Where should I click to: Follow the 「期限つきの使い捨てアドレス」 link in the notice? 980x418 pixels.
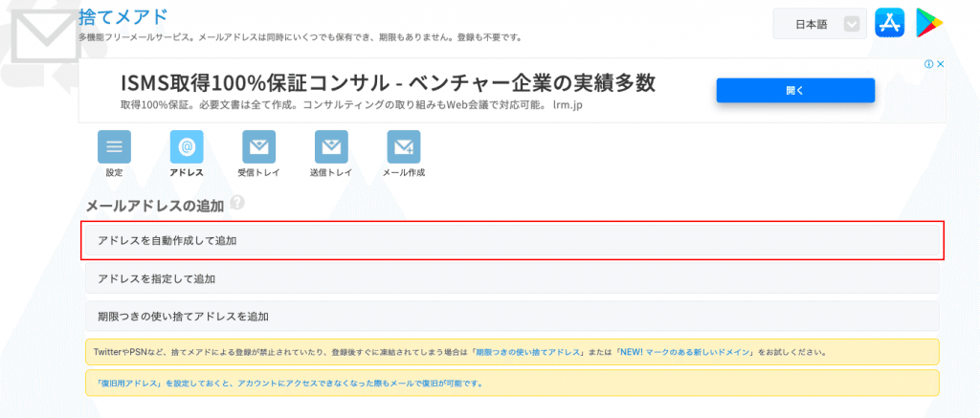coord(528,352)
